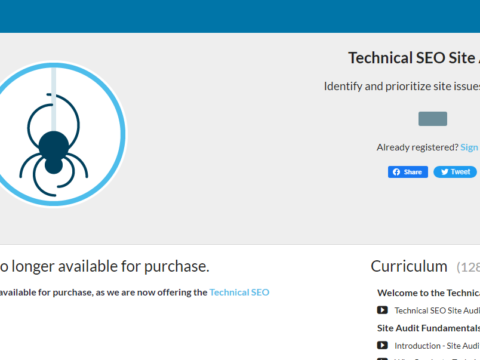Open the Introduction - Site Audit lesson
Viewport: 480px width, 360px height.
tap(437, 346)
